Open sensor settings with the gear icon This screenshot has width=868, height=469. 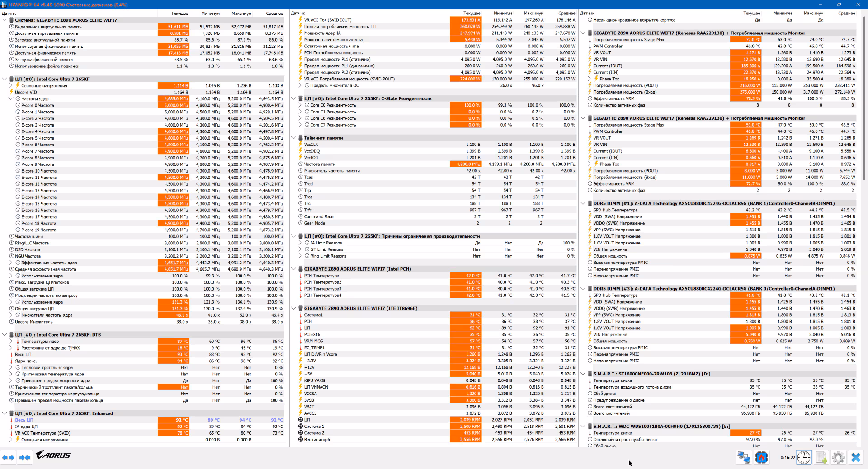point(838,457)
